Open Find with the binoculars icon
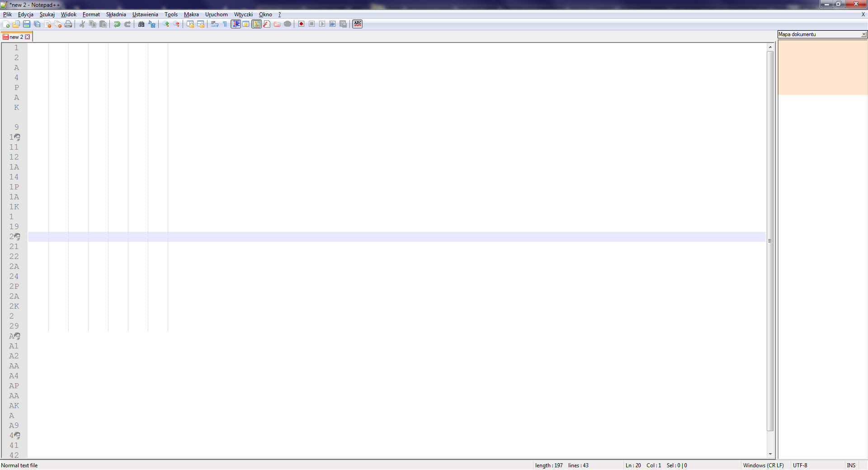This screenshot has height=470, width=868. [142, 24]
